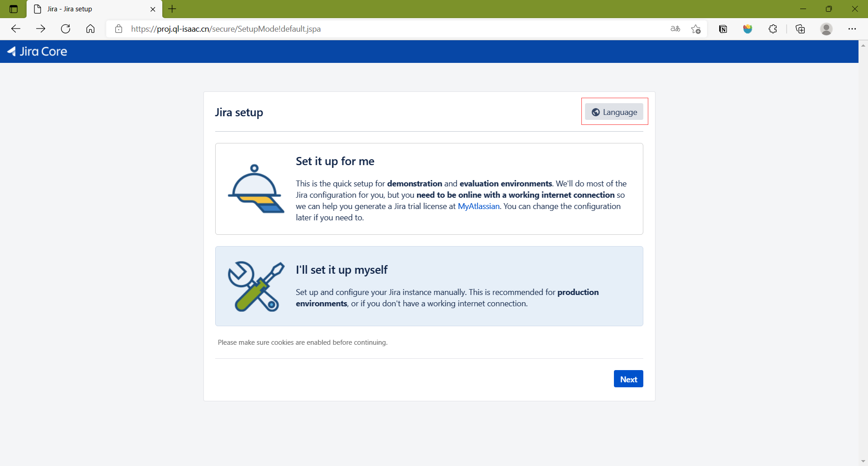868x466 pixels.
Task: Add this page to favorites
Action: tap(696, 29)
